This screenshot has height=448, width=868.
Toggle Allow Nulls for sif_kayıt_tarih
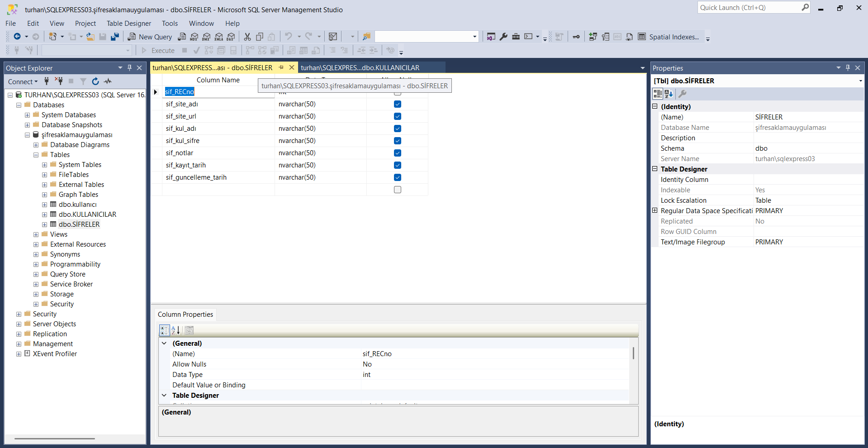click(398, 165)
